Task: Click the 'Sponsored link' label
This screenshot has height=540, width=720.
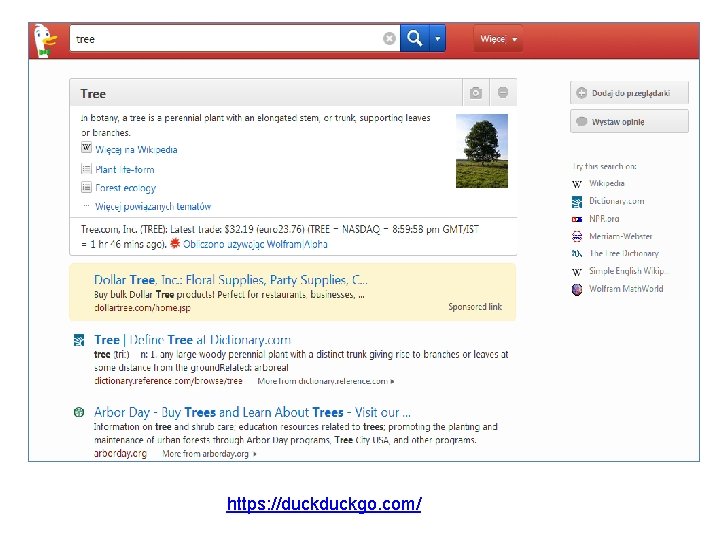Action: coord(475,307)
